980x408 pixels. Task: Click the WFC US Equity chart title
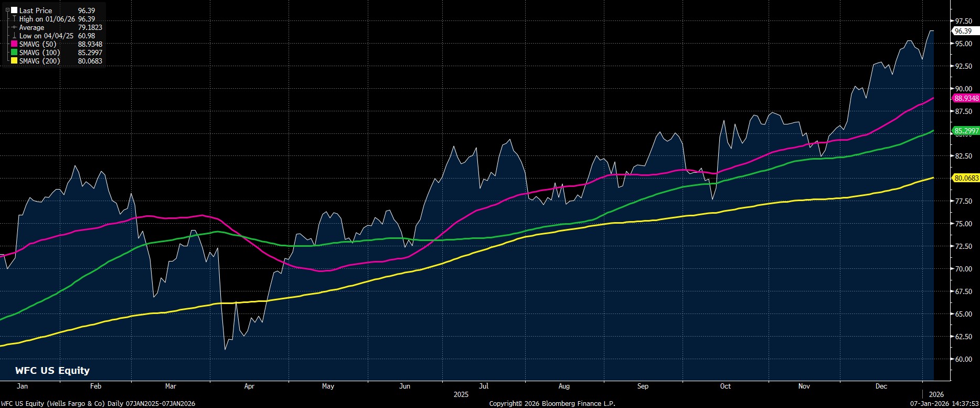(52, 370)
